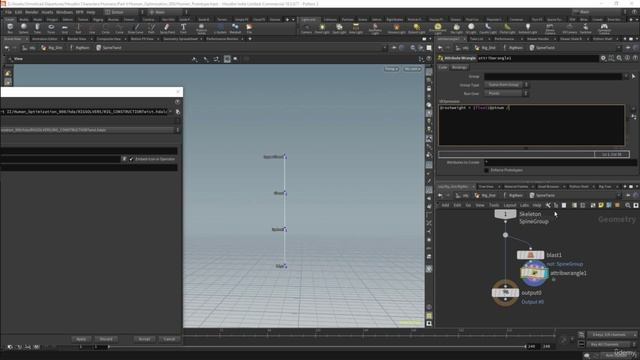
Task: Switch to the Geometry Spreadsheet tab
Action: 180,39
